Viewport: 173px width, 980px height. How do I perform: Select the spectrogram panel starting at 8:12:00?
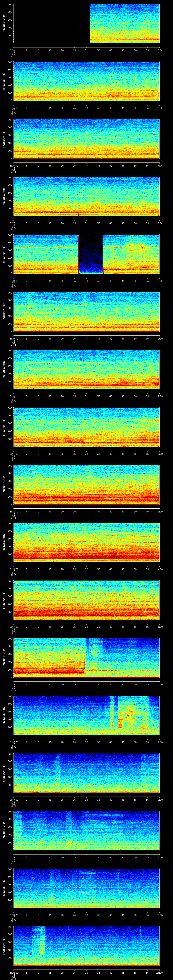coord(86,485)
